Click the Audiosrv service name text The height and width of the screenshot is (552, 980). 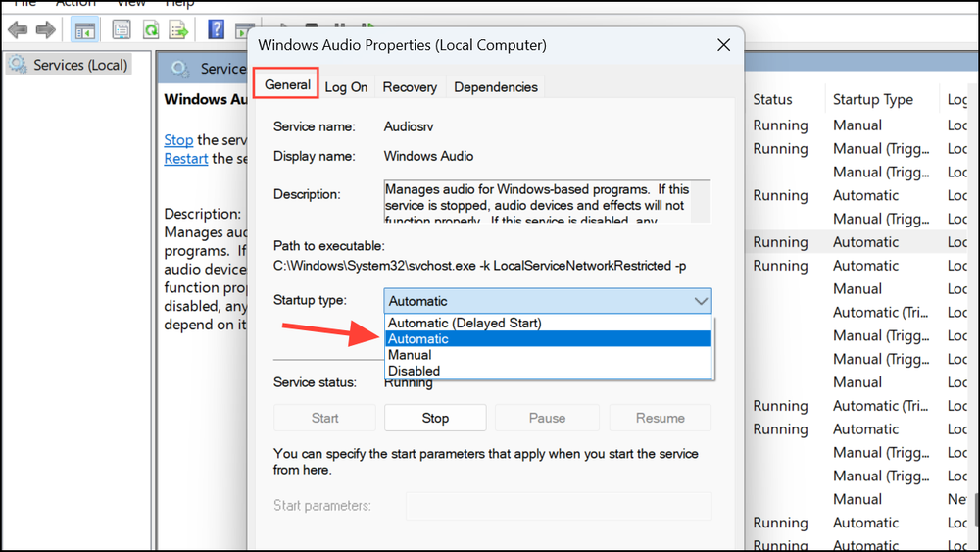pos(408,126)
